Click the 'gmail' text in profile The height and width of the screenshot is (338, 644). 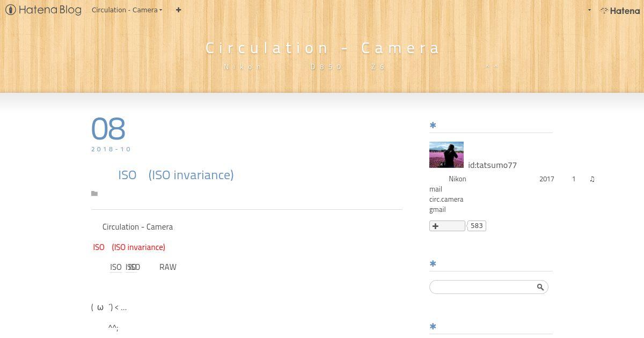coord(437,209)
